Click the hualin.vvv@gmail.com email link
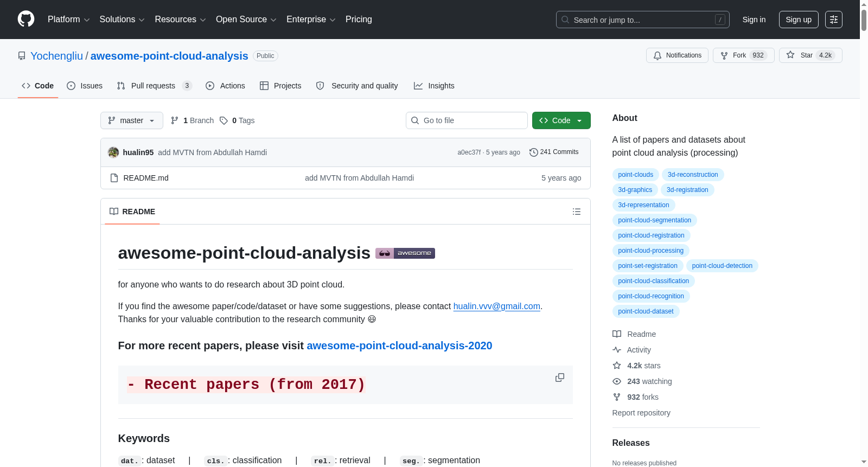The width and height of the screenshot is (868, 467). point(497,306)
